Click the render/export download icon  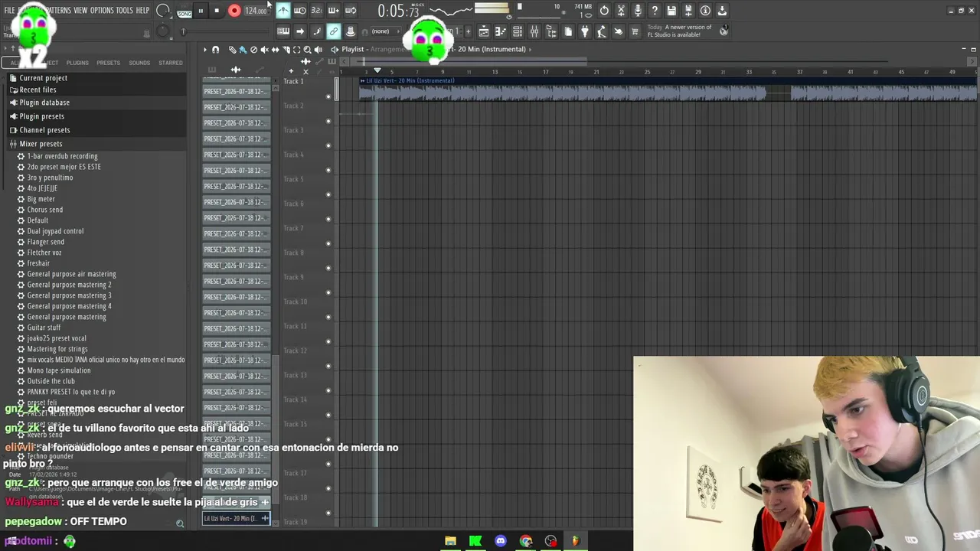722,11
